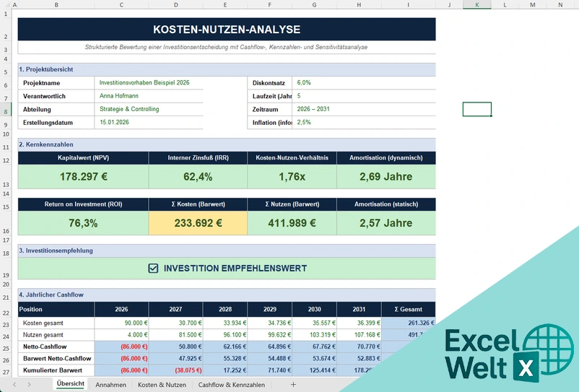Select the ROI value 76,3%

point(84,223)
